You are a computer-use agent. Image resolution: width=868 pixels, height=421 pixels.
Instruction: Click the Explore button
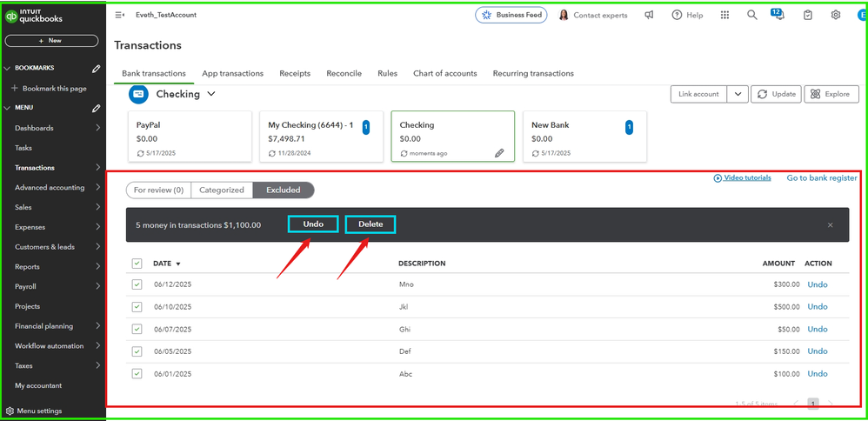pyautogui.click(x=831, y=94)
